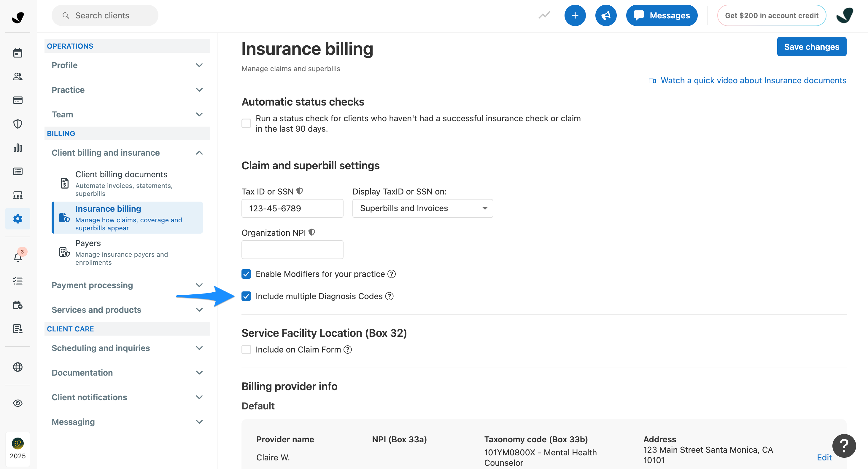This screenshot has height=469, width=868.
Task: Click shield icon next to Organization NPI
Action: pos(312,232)
